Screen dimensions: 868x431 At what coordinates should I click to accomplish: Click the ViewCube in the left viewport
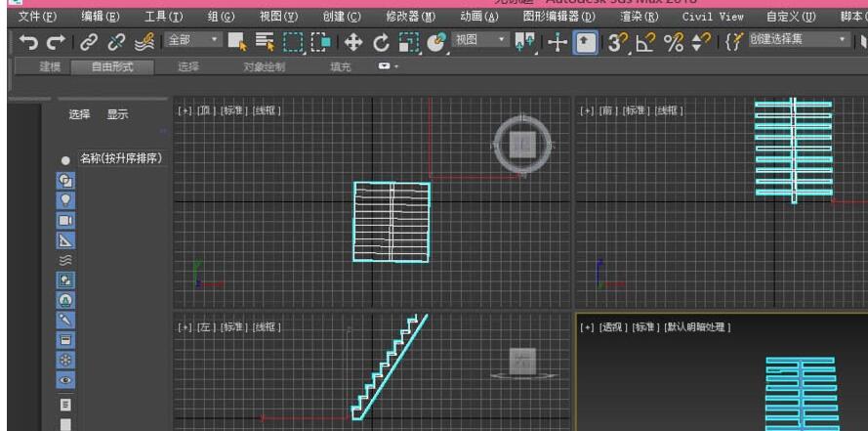click(x=522, y=362)
